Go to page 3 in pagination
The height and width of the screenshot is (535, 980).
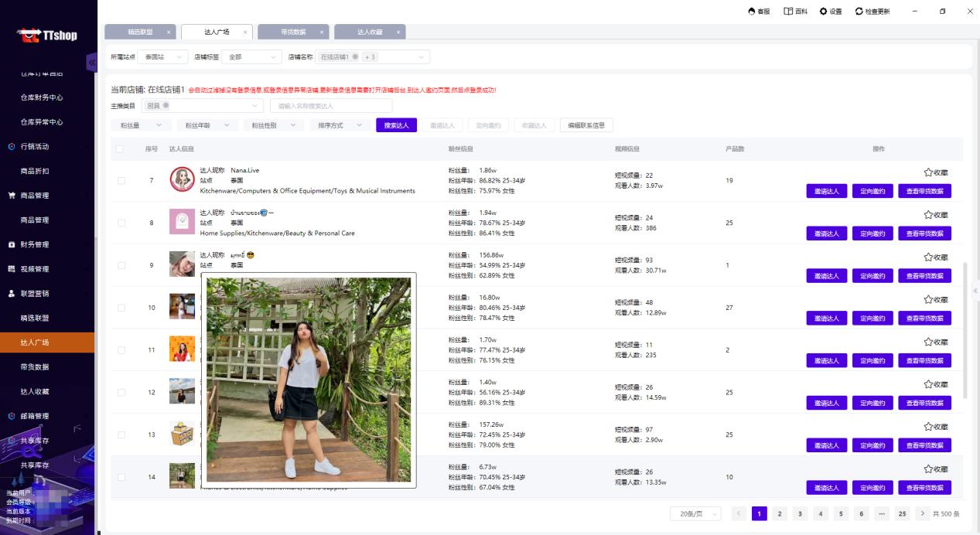pyautogui.click(x=798, y=513)
